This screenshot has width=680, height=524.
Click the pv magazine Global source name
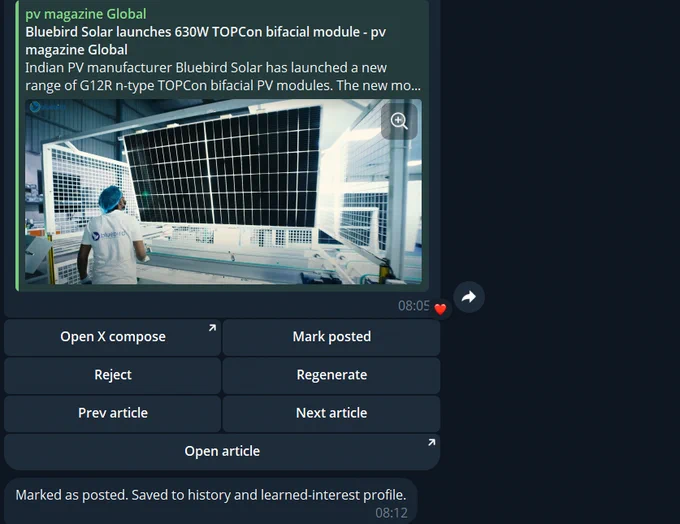click(x=86, y=14)
